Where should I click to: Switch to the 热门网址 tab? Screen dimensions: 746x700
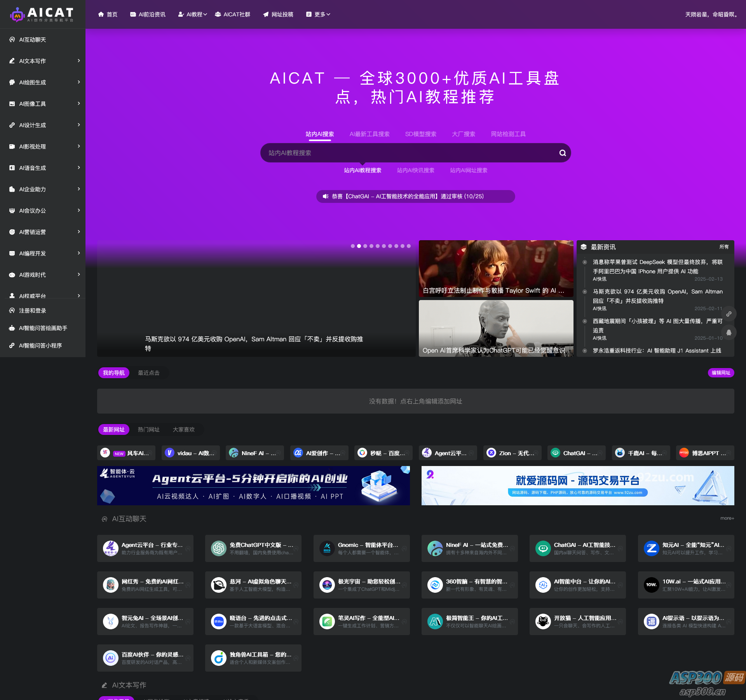[148, 429]
